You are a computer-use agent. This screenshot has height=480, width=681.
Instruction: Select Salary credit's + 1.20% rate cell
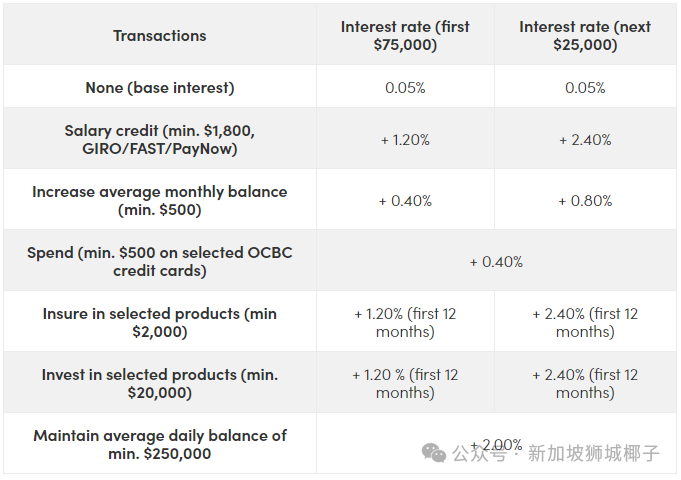point(405,140)
